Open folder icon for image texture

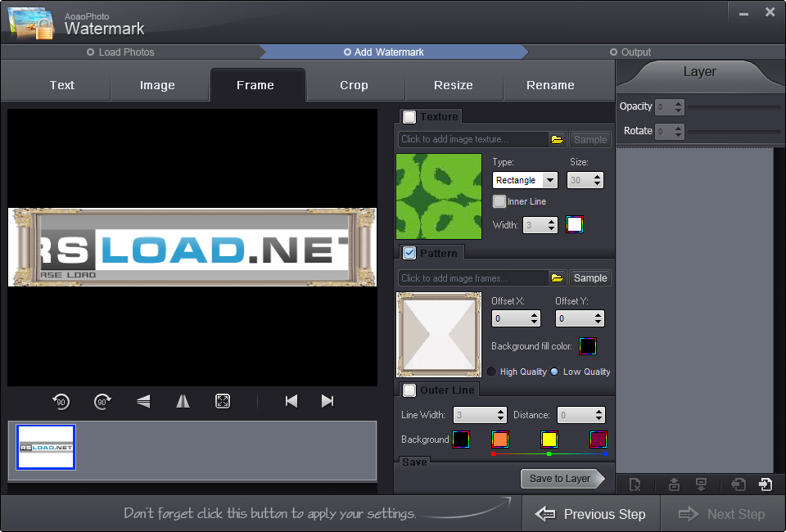(x=557, y=140)
